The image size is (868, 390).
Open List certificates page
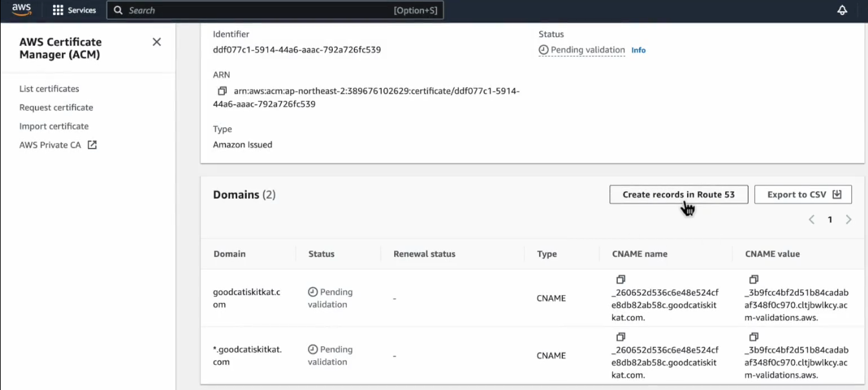tap(49, 88)
